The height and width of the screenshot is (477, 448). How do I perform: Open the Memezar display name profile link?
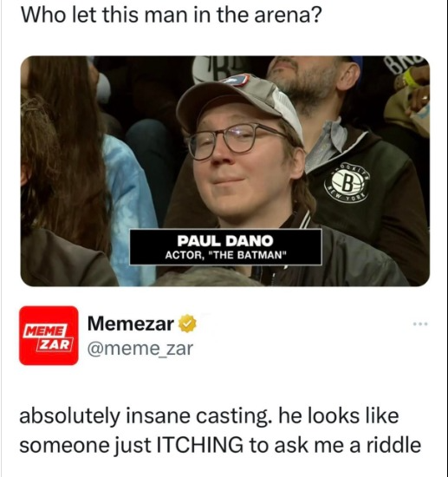coord(131,323)
